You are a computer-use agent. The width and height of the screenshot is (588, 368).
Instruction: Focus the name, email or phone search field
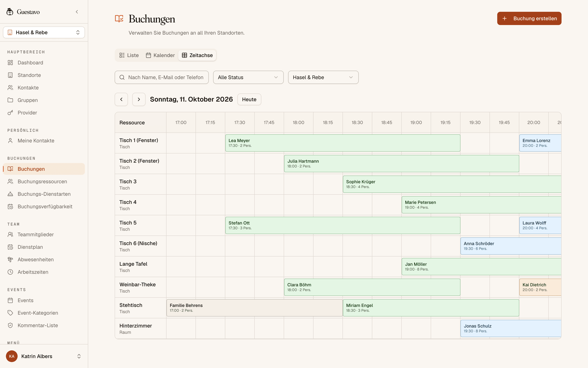(x=162, y=77)
